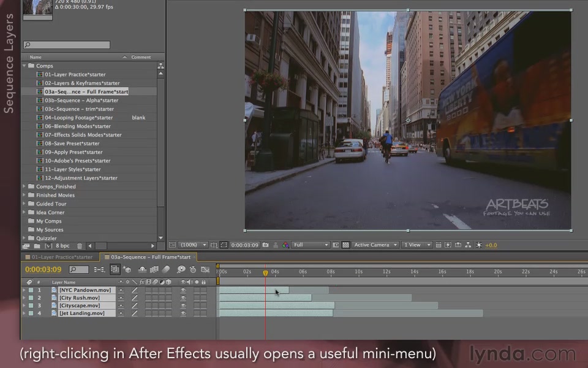
Task: Expand layer 4 Jet Landing.mov properties
Action: pos(24,313)
